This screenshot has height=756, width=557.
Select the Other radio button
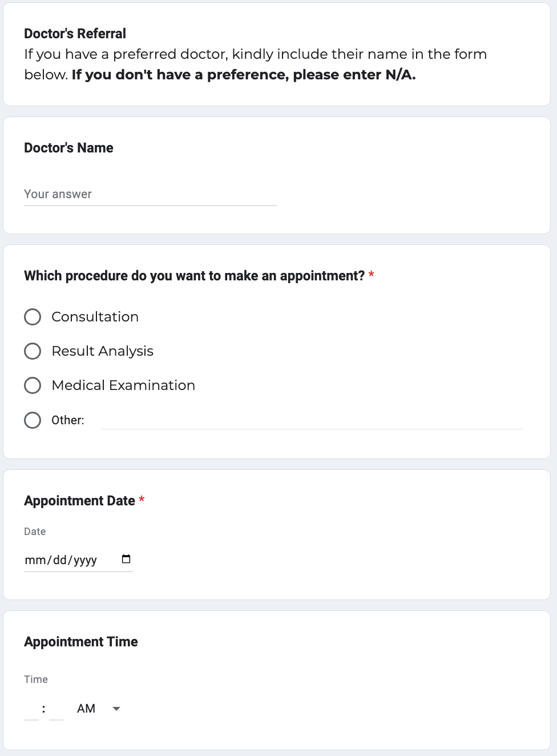tap(33, 420)
